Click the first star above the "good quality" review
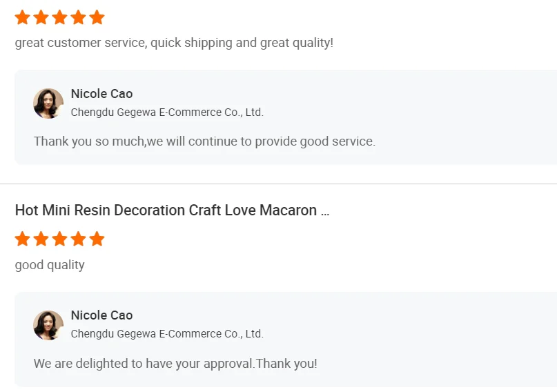 tap(23, 239)
